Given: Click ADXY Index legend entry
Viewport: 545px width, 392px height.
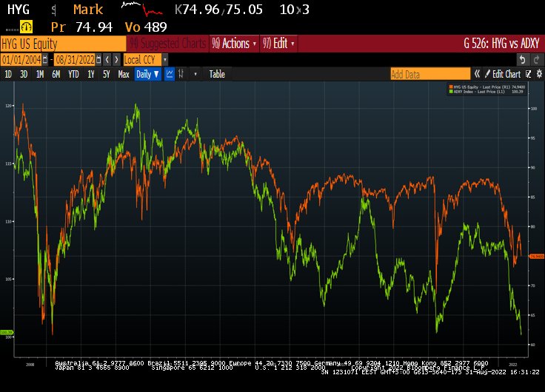Looking at the screenshot, I should click(x=487, y=92).
